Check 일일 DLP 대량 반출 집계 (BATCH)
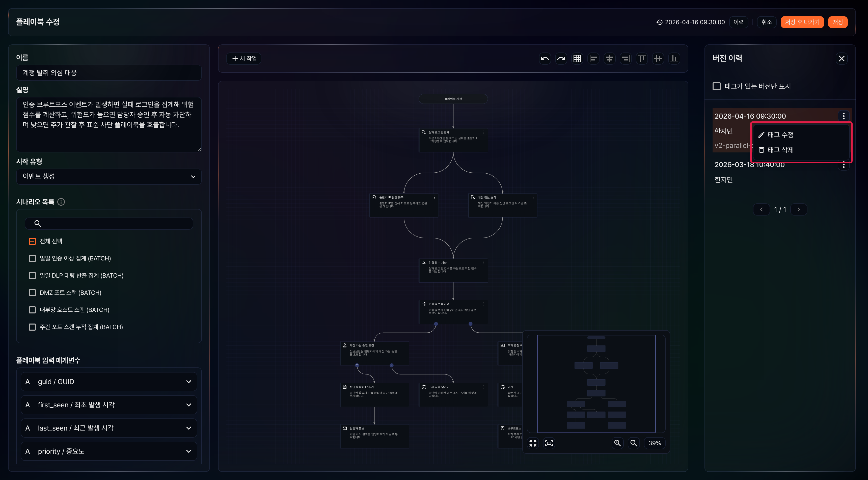The width and height of the screenshot is (868, 480). pyautogui.click(x=32, y=275)
